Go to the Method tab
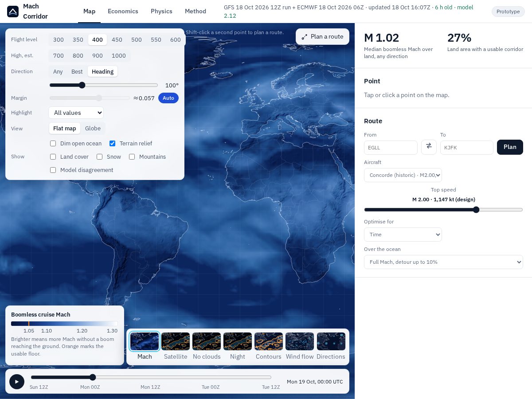This screenshot has width=532, height=399. (x=196, y=12)
